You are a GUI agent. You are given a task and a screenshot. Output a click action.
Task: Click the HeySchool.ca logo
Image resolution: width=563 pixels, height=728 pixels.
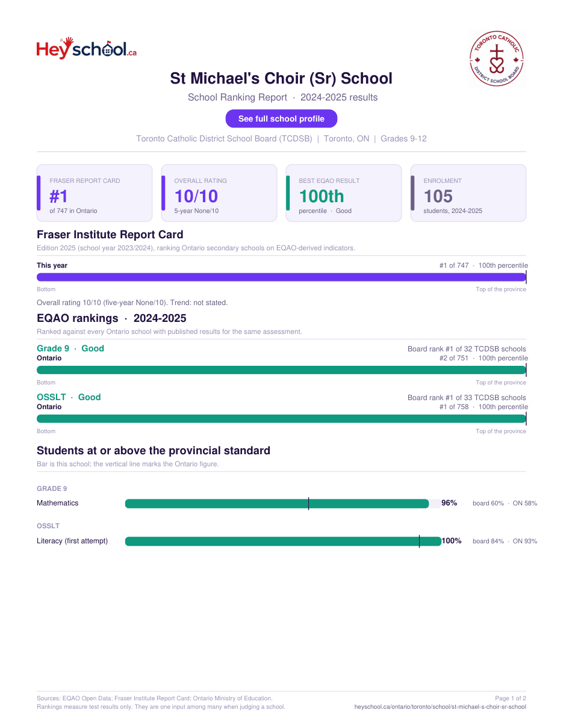coord(87,48)
